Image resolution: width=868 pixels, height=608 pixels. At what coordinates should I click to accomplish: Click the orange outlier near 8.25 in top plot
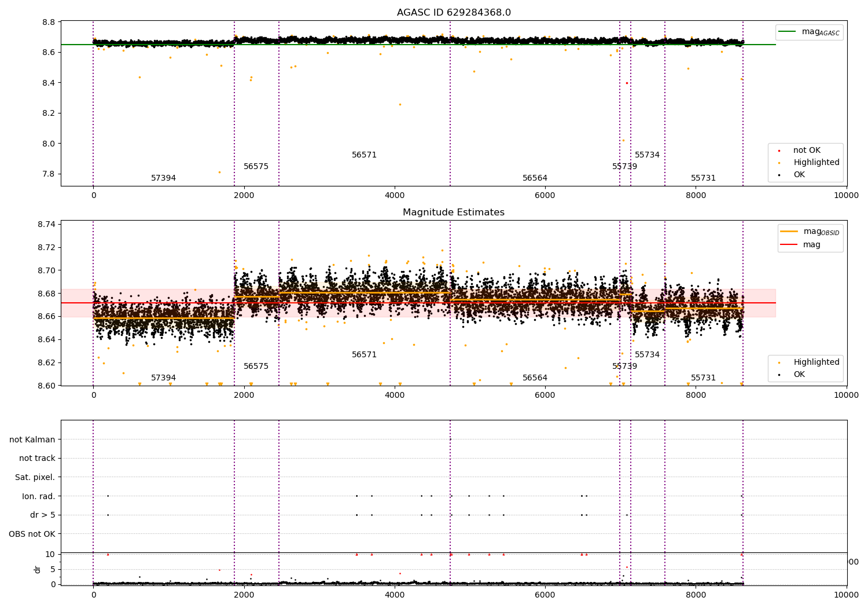pyautogui.click(x=400, y=104)
